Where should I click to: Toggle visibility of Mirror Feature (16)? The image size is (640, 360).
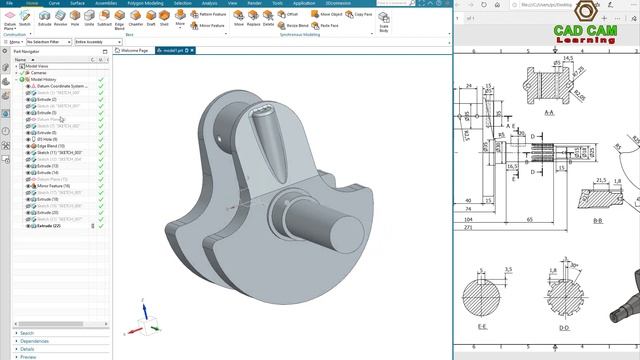[x=28, y=186]
